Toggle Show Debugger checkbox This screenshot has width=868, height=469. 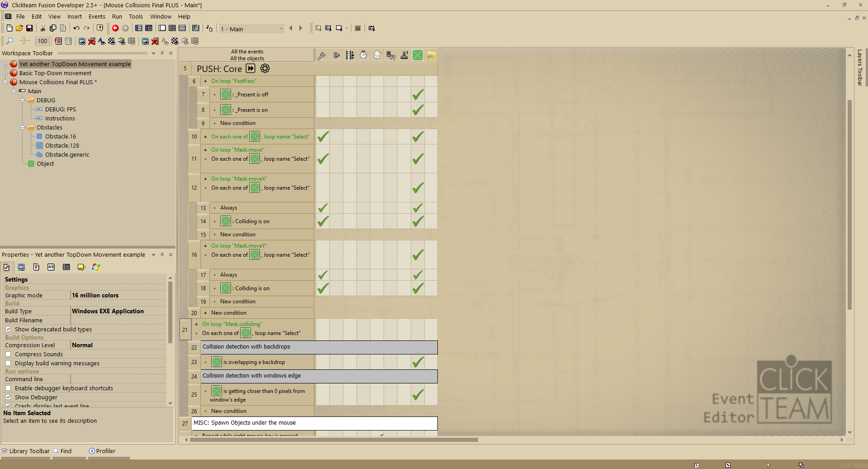pyautogui.click(x=8, y=397)
